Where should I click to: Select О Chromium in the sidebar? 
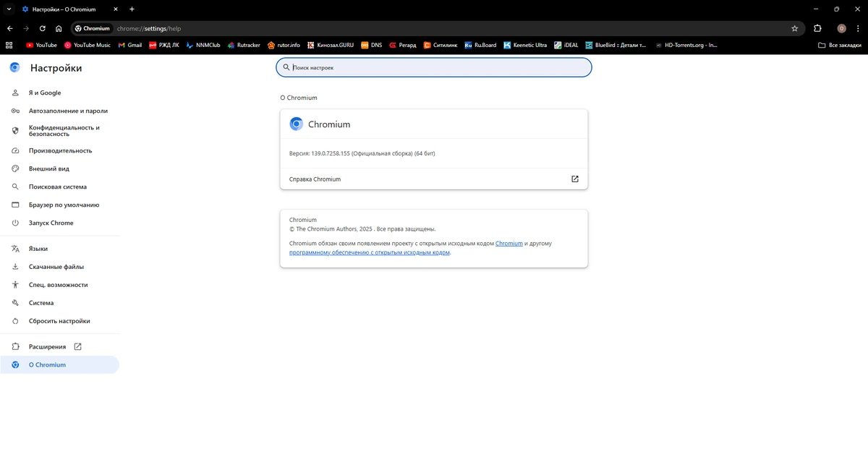pos(59,365)
